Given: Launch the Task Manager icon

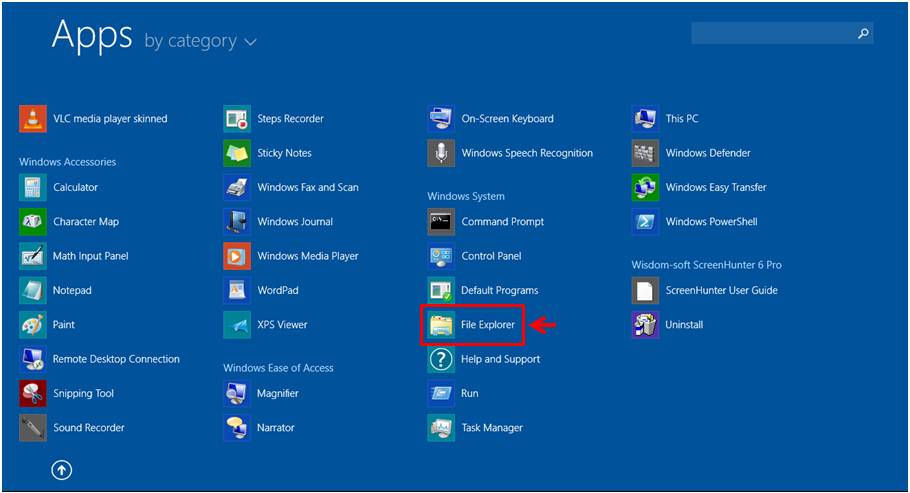Looking at the screenshot, I should tap(441, 427).
